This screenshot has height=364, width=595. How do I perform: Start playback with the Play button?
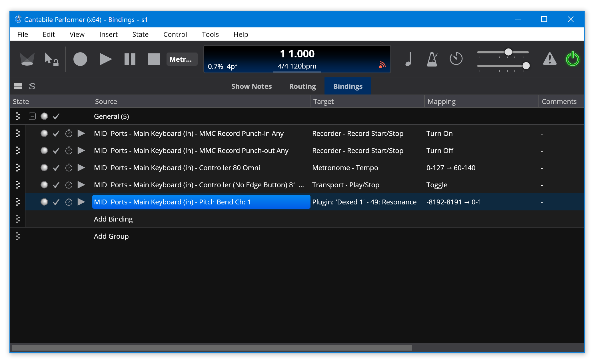[105, 59]
